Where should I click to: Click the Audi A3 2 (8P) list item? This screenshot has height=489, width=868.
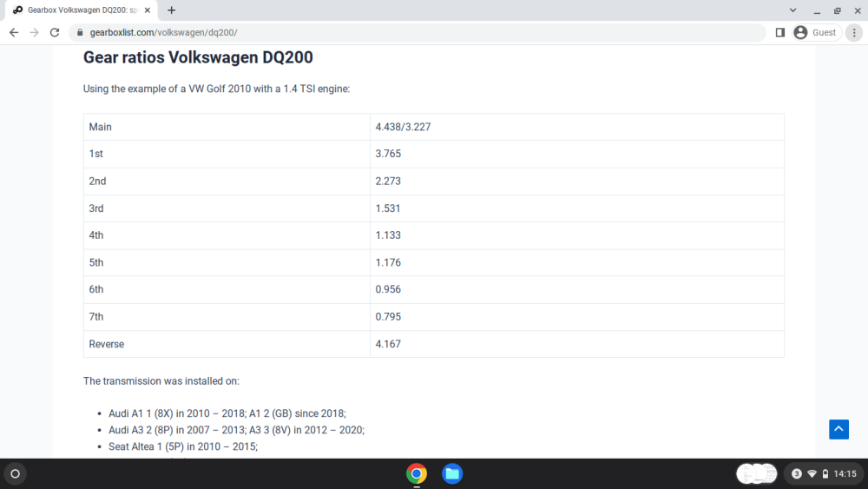click(x=236, y=430)
